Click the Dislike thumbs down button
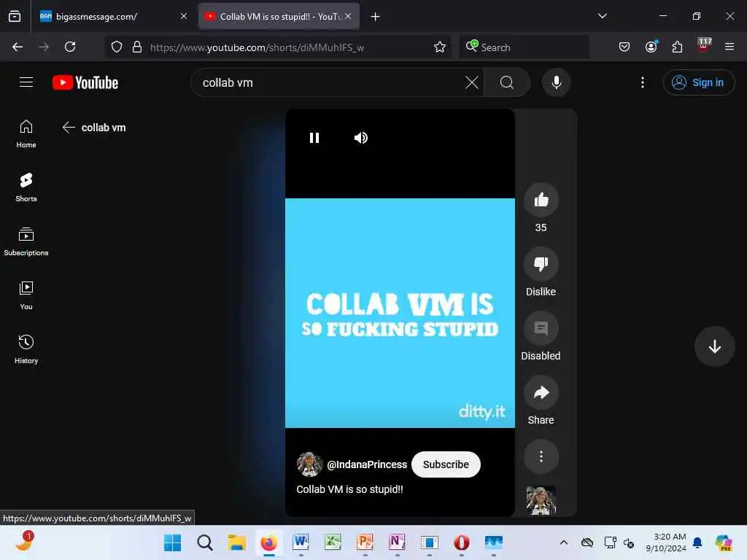Screen dimensions: 747x560 point(541,264)
